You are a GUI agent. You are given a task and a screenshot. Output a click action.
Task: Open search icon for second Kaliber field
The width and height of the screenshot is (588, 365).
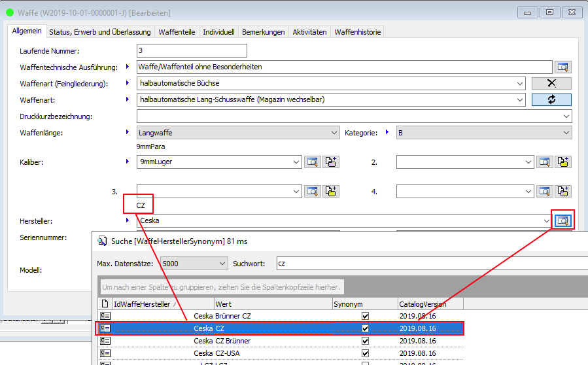(x=544, y=162)
